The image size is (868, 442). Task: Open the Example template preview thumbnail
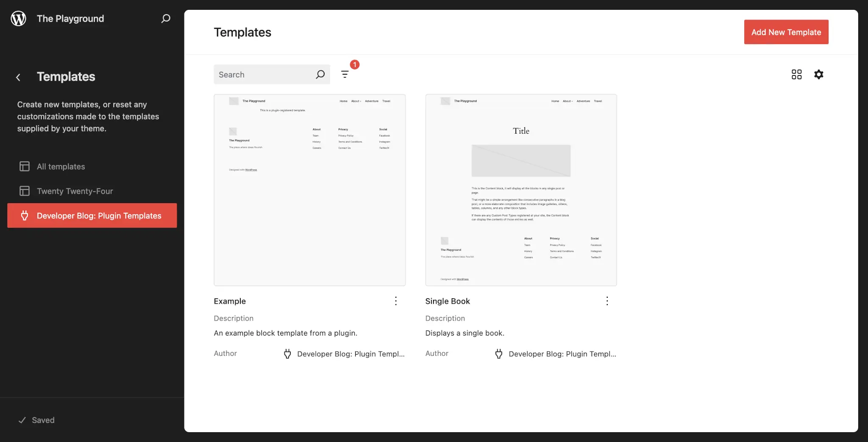[310, 190]
